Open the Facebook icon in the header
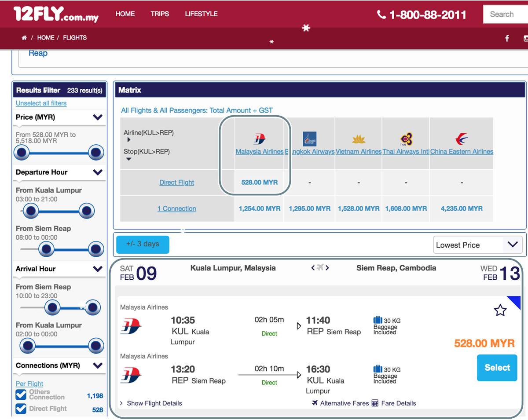 (507, 38)
